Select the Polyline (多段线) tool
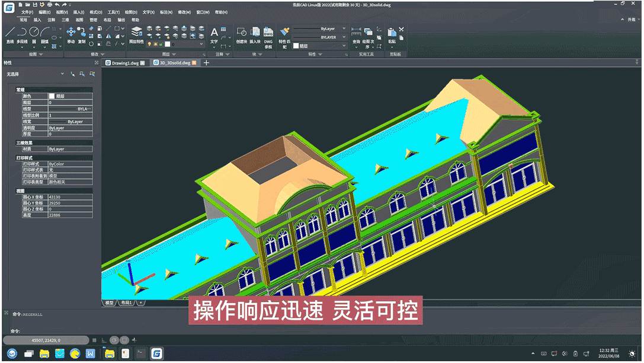Image resolution: width=644 pixels, height=363 pixels. (22, 34)
